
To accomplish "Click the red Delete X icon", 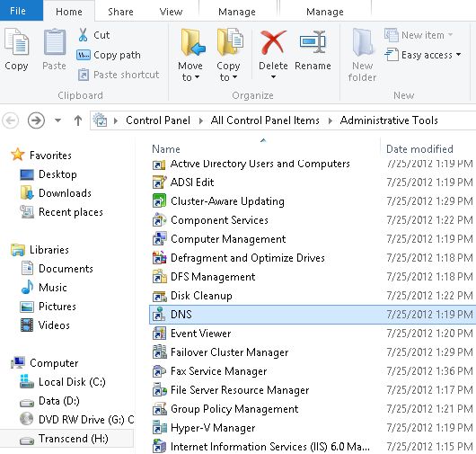I will [x=273, y=41].
